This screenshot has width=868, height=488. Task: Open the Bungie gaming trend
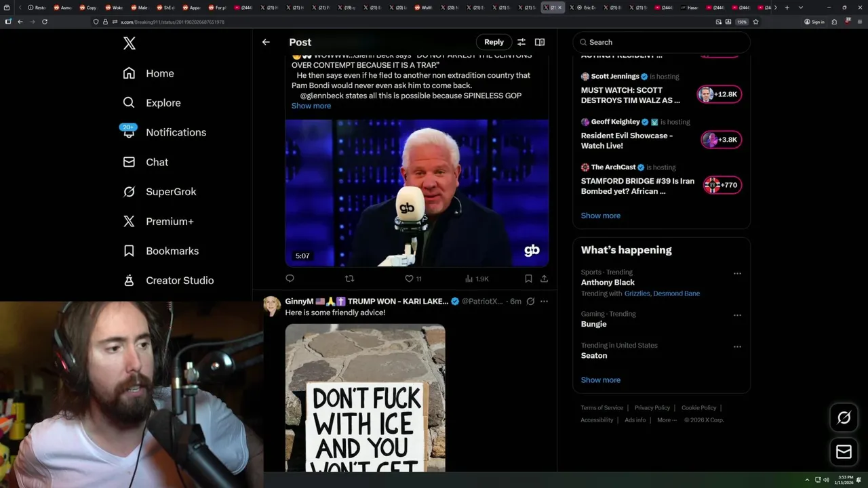pos(594,324)
